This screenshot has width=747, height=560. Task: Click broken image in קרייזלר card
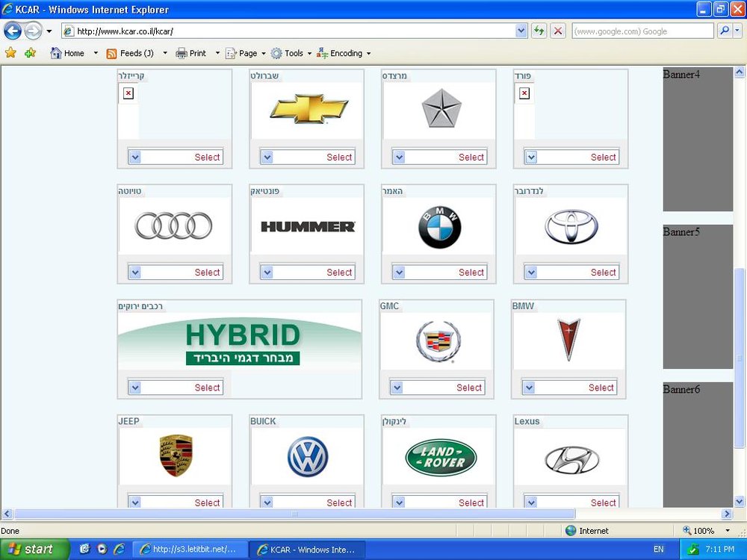tap(128, 93)
